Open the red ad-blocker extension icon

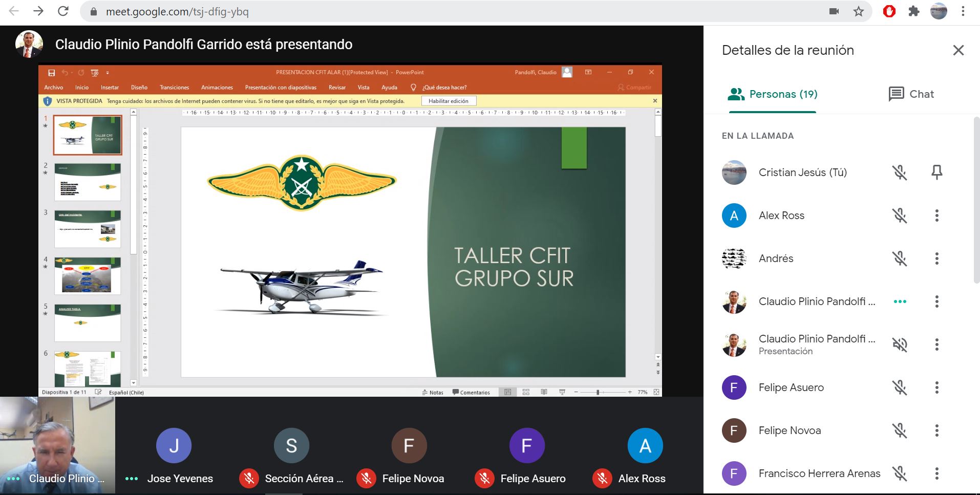click(x=889, y=11)
